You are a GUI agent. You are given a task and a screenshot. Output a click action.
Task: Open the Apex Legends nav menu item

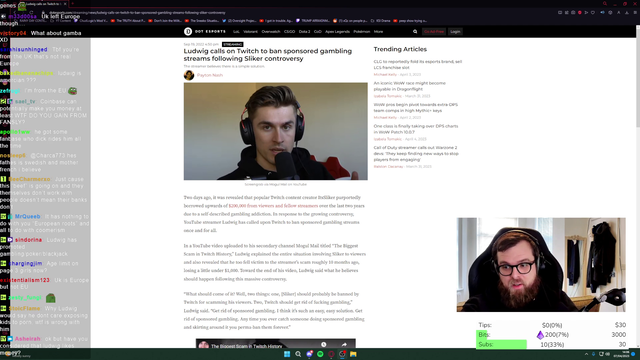337,31
